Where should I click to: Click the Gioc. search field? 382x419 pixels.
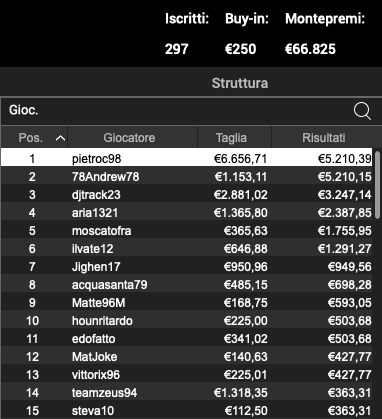[x=177, y=110]
